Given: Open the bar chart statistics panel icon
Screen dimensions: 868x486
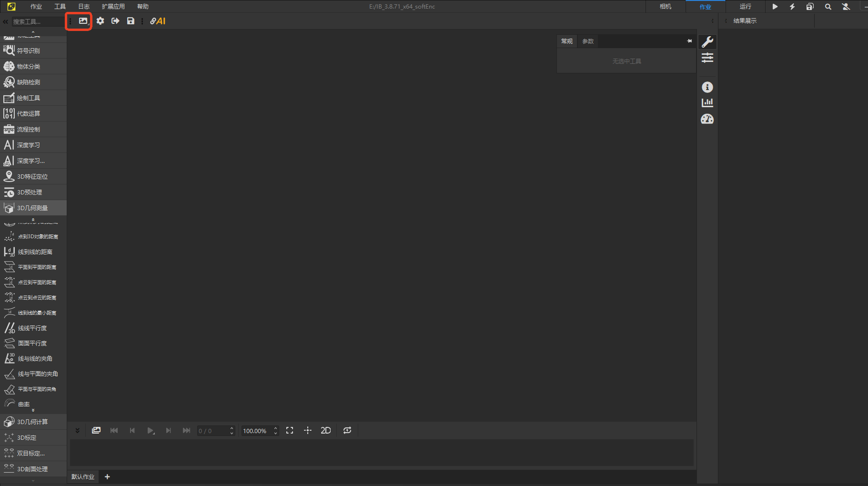Looking at the screenshot, I should pyautogui.click(x=707, y=102).
